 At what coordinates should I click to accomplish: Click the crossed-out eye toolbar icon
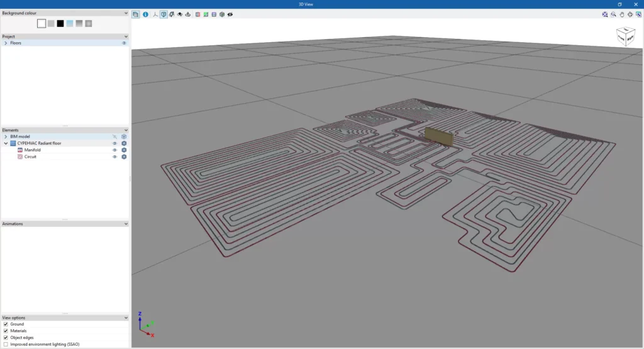[x=230, y=14]
